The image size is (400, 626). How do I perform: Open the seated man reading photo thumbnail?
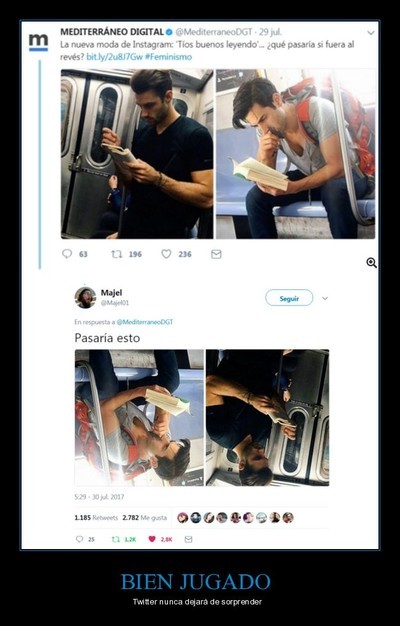click(x=295, y=154)
